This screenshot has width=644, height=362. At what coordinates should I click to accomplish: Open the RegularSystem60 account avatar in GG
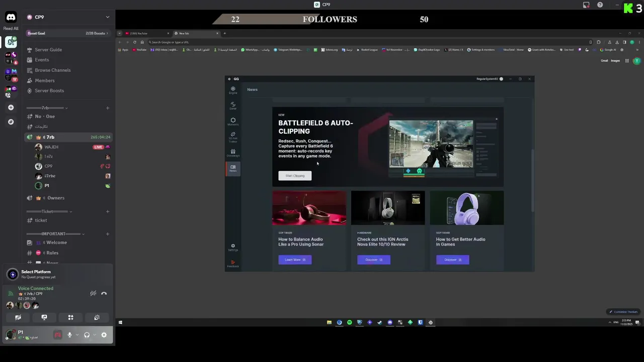click(x=501, y=79)
